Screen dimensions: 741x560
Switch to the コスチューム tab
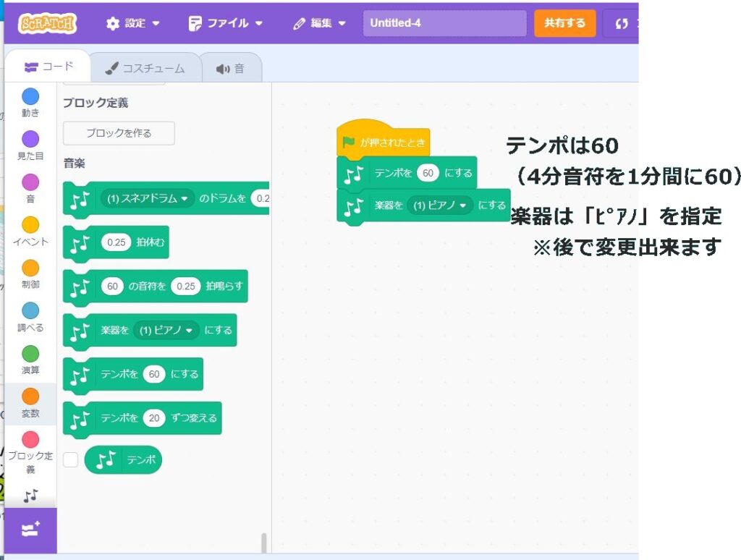(145, 69)
